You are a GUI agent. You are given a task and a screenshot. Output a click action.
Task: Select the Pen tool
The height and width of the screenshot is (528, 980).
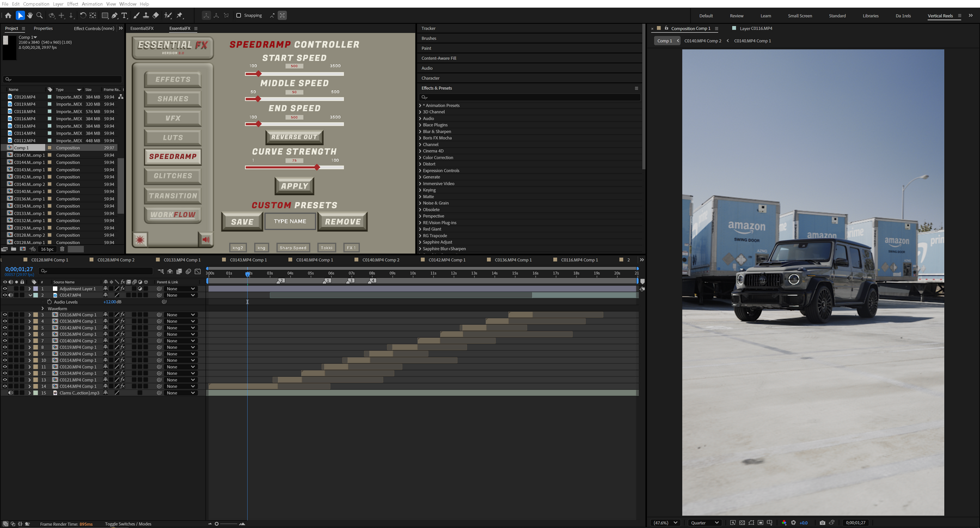coord(115,15)
